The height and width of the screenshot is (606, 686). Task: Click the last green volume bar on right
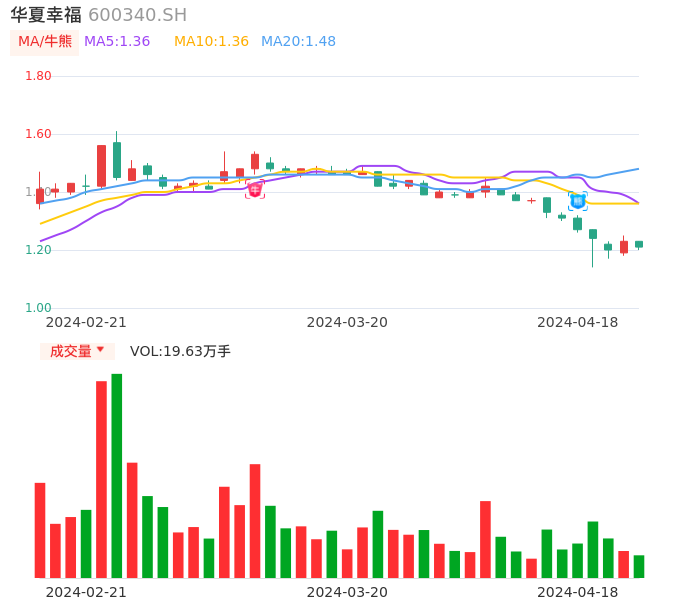639,566
